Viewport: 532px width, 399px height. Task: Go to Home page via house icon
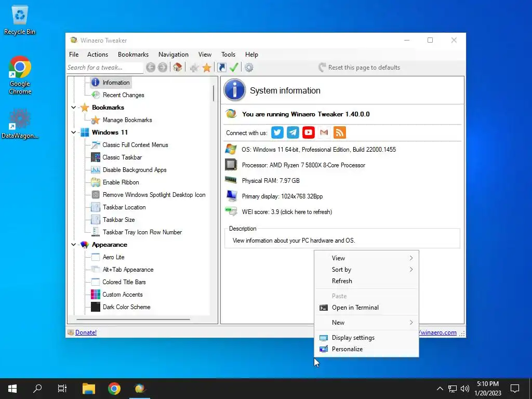(x=177, y=67)
